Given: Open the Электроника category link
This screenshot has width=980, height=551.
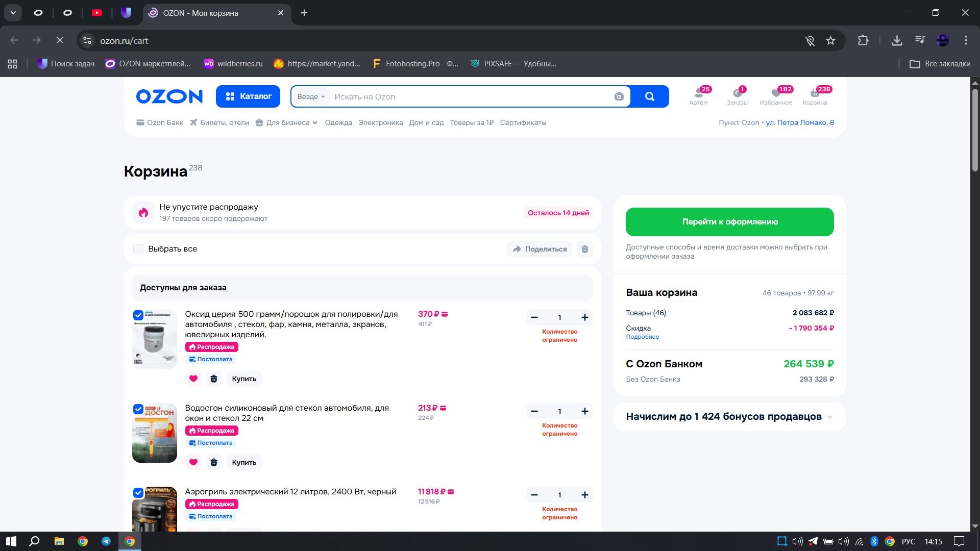Looking at the screenshot, I should click(380, 122).
